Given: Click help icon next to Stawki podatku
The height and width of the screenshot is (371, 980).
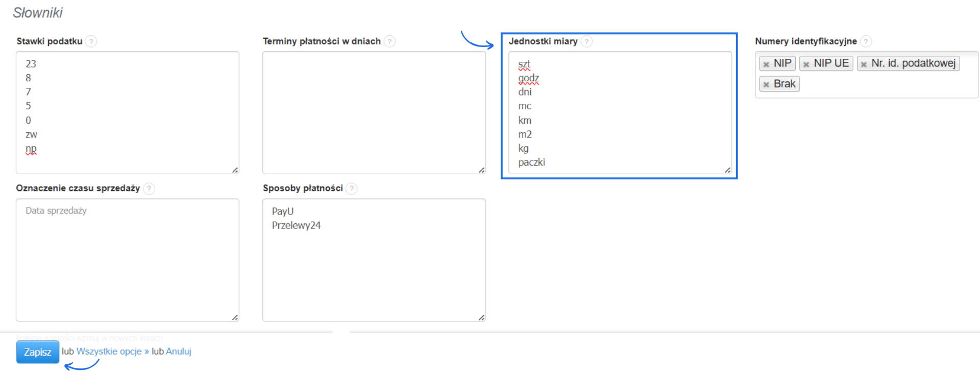Looking at the screenshot, I should [91, 41].
